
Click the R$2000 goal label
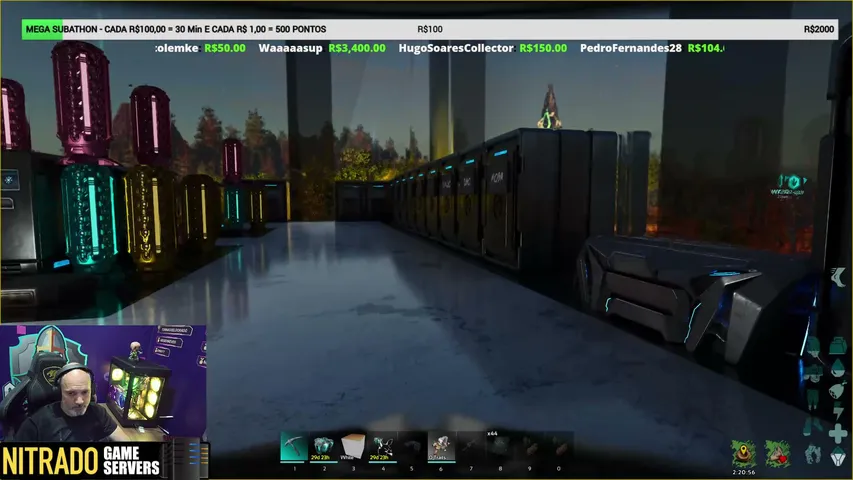(x=819, y=29)
